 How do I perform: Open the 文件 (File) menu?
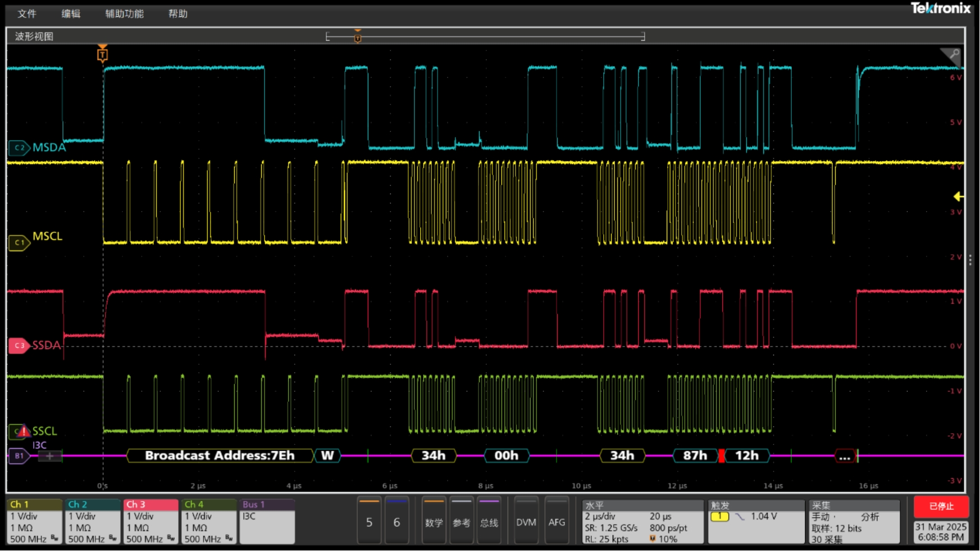click(26, 13)
